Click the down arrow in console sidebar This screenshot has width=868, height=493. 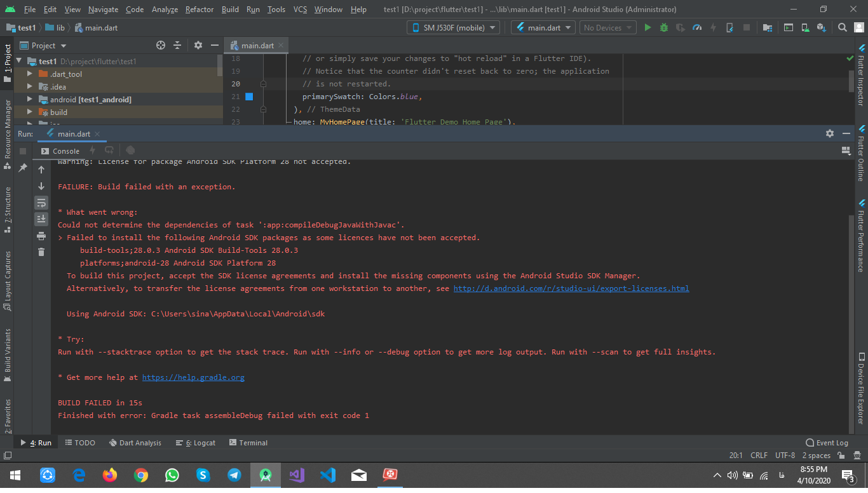(x=41, y=186)
